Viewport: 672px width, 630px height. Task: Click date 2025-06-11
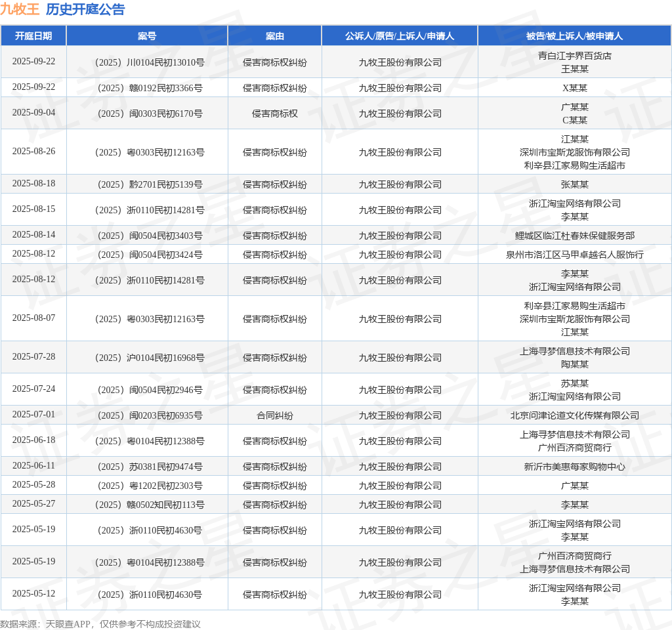pyautogui.click(x=33, y=466)
